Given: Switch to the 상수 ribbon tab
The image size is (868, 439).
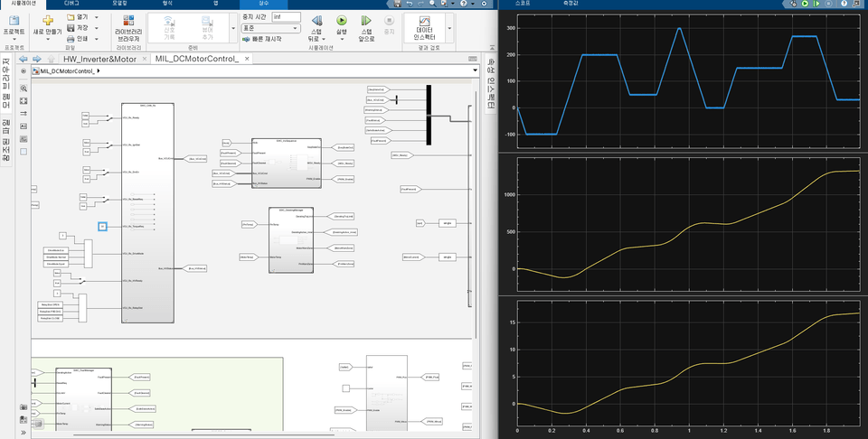Looking at the screenshot, I should (263, 4).
